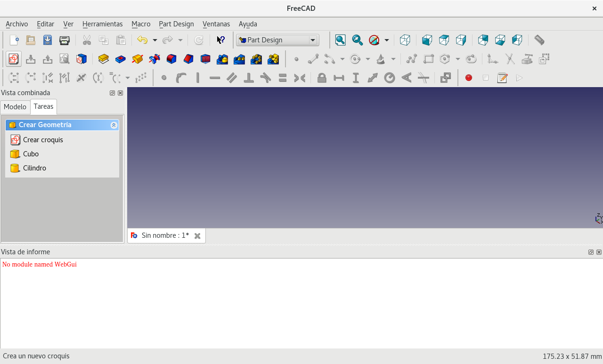Open the Archivo menu
The image size is (603, 364).
17,24
